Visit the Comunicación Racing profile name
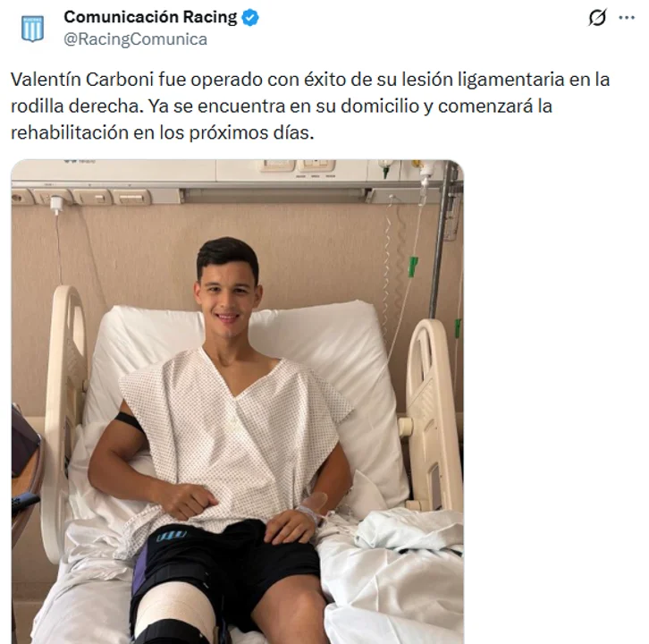649x644 pixels. tap(150, 17)
